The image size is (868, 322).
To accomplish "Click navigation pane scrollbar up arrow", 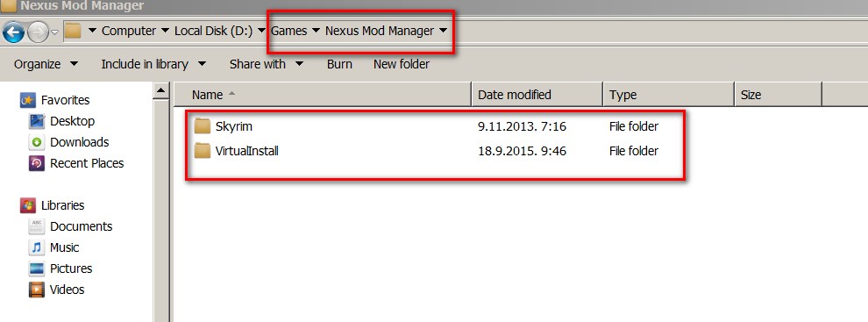I will [x=161, y=91].
